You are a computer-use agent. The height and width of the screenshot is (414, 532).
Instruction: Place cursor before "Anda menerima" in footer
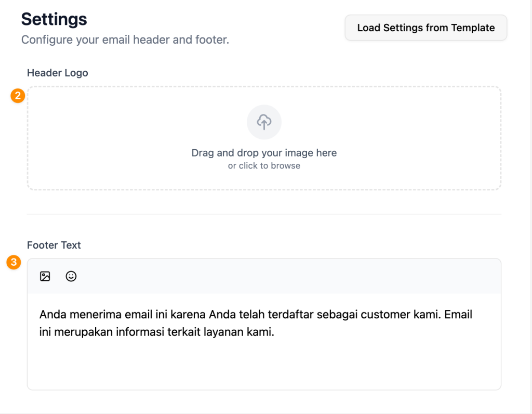(40, 315)
